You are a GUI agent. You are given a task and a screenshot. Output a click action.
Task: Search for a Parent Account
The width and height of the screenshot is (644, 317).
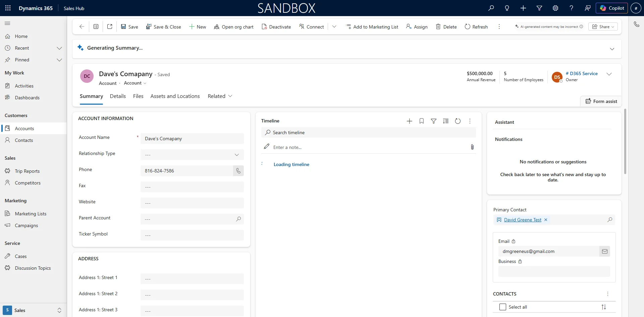point(238,219)
